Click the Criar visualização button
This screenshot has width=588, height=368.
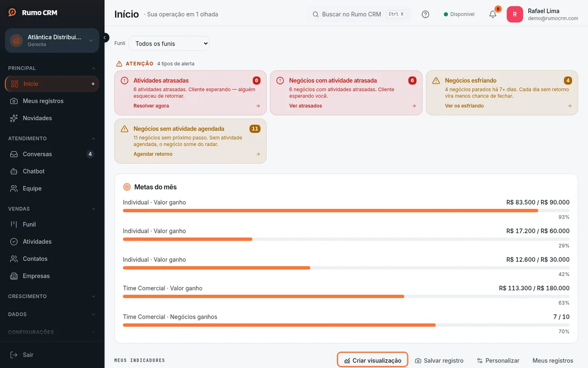373,361
